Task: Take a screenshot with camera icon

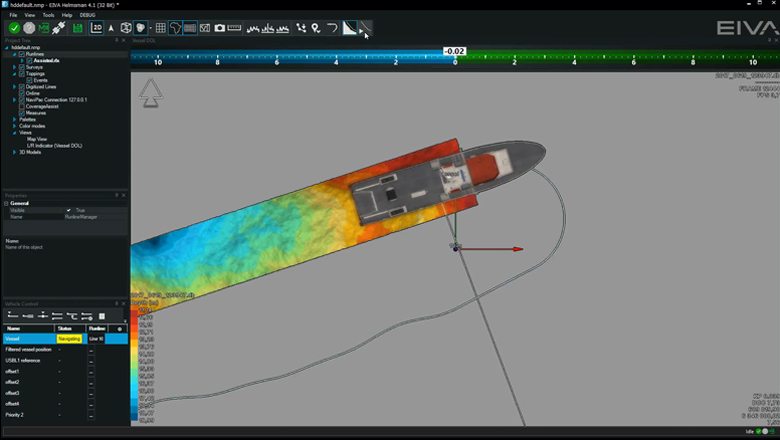Action: 219,28
